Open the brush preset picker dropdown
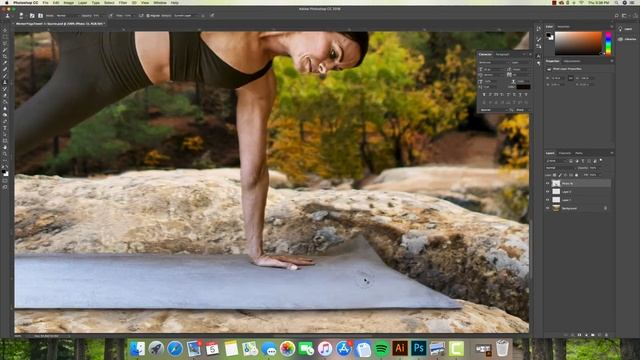 (x=22, y=16)
